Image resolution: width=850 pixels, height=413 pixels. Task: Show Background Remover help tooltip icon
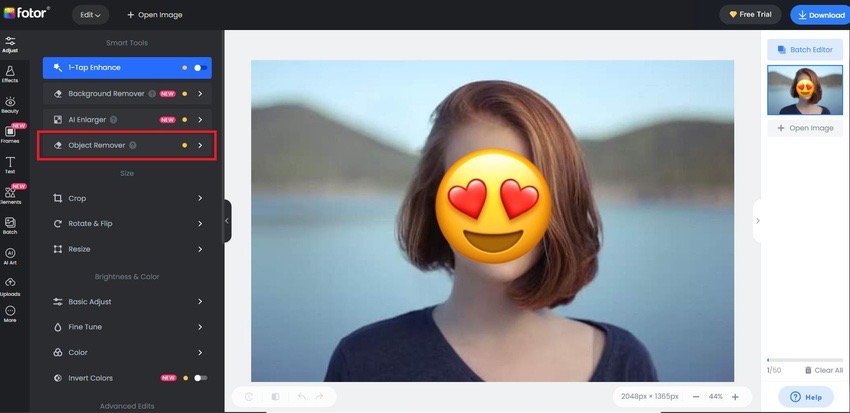click(152, 94)
